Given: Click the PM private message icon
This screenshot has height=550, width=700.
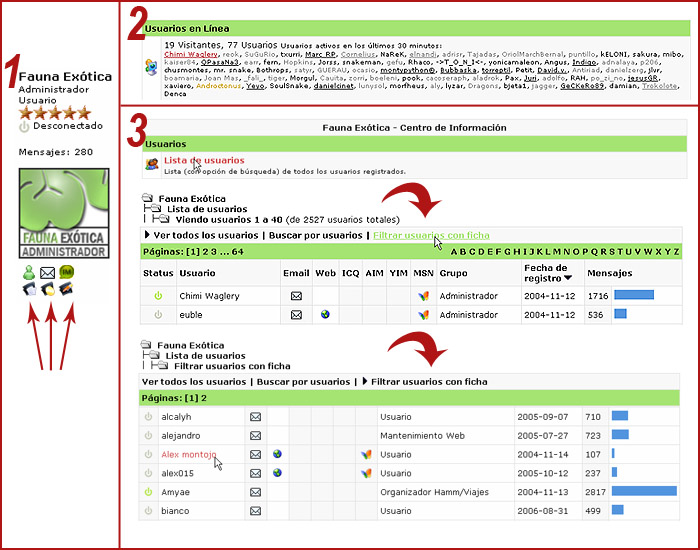Looking at the screenshot, I should pyautogui.click(x=66, y=272).
